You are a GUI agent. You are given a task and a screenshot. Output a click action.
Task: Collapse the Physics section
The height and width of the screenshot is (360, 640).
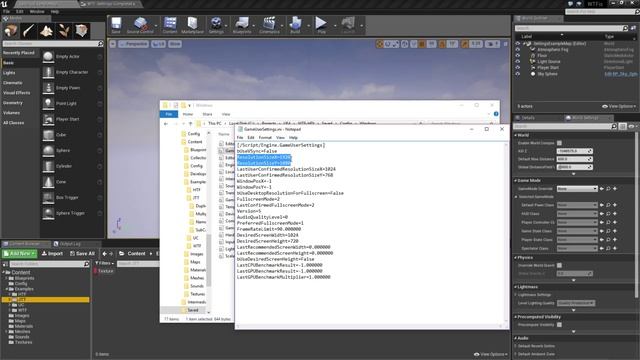(516, 258)
